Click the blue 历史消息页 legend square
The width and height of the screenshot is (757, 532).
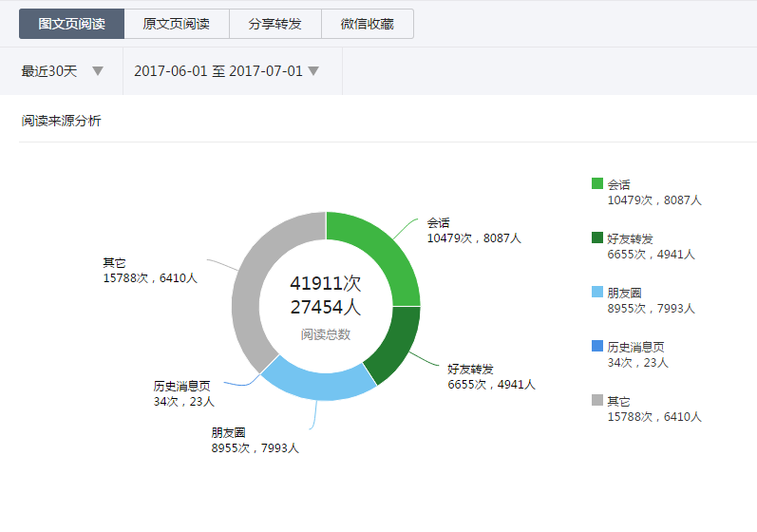[597, 347]
